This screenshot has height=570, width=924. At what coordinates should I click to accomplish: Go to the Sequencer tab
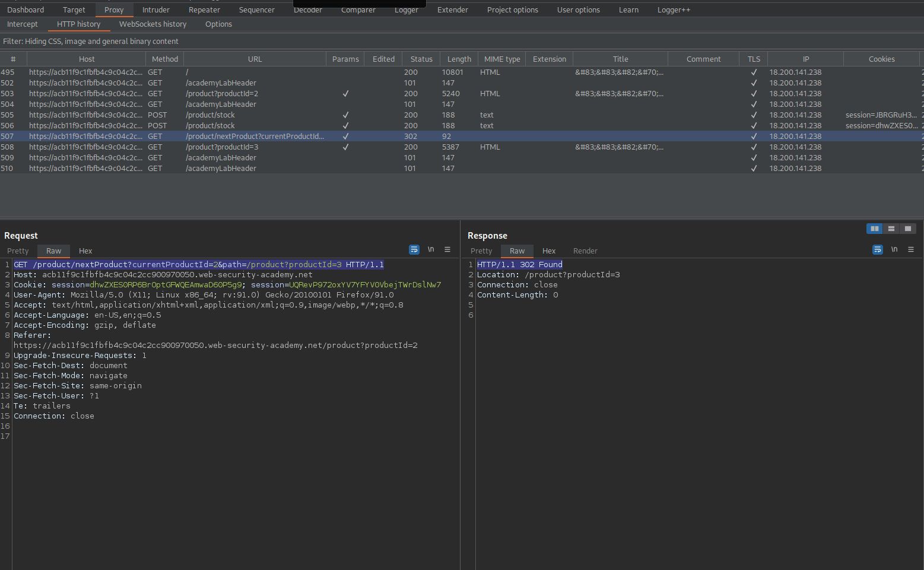257,10
